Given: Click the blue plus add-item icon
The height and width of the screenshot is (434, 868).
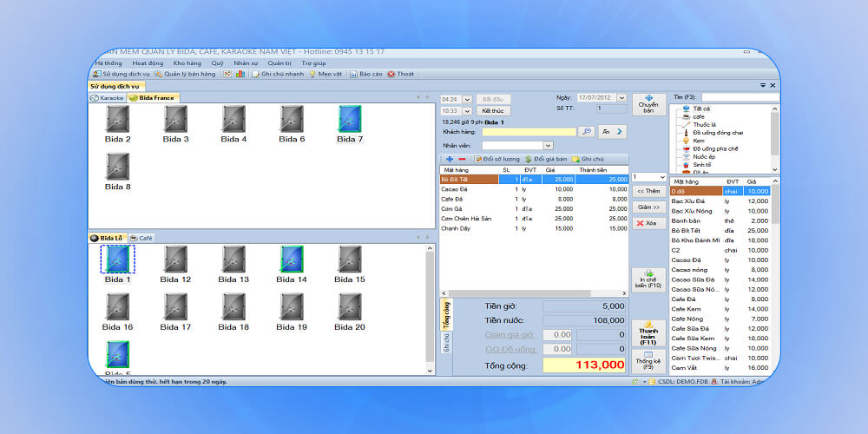Looking at the screenshot, I should 449,159.
